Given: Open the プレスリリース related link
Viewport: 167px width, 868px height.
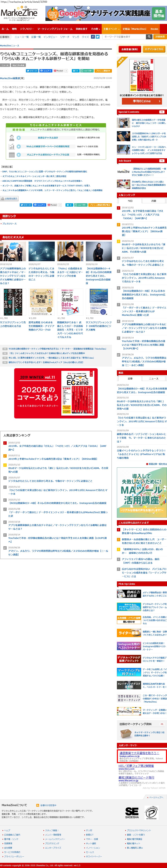Looking at the screenshot, I should [x=9, y=224].
